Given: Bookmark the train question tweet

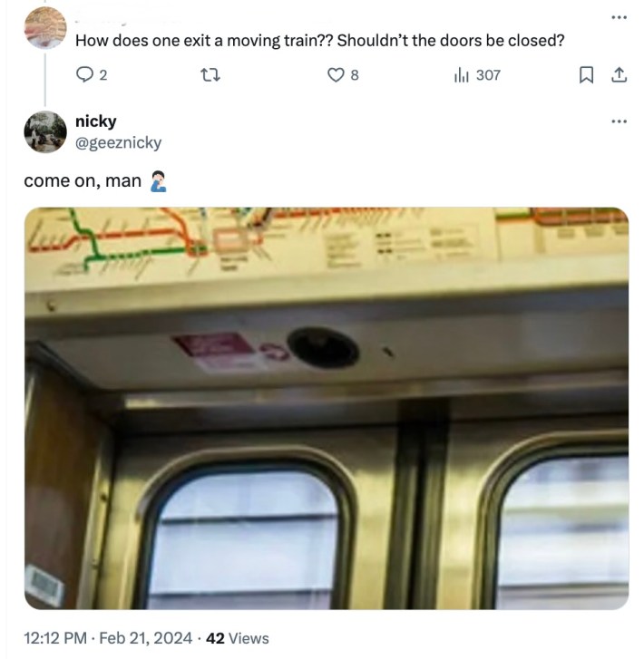Looking at the screenshot, I should (586, 75).
